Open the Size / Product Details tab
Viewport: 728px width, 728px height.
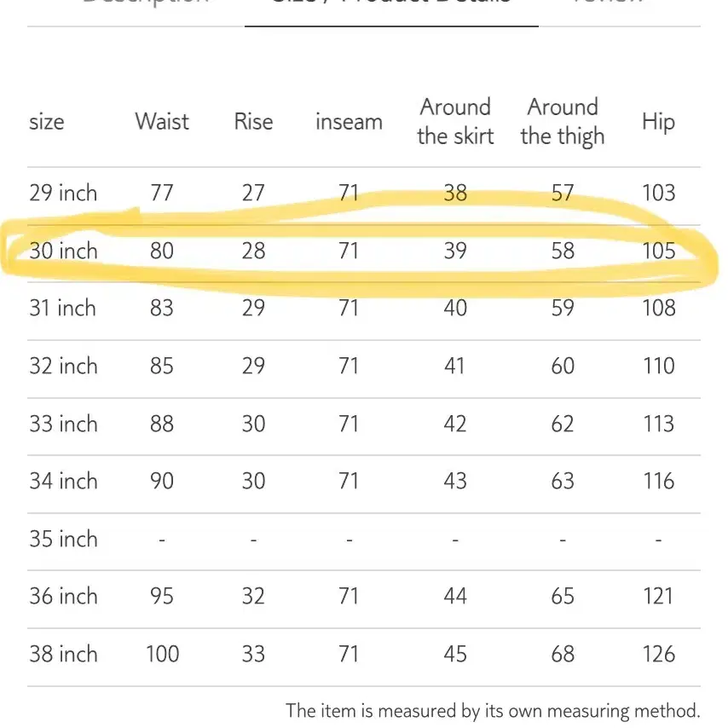click(391, 3)
